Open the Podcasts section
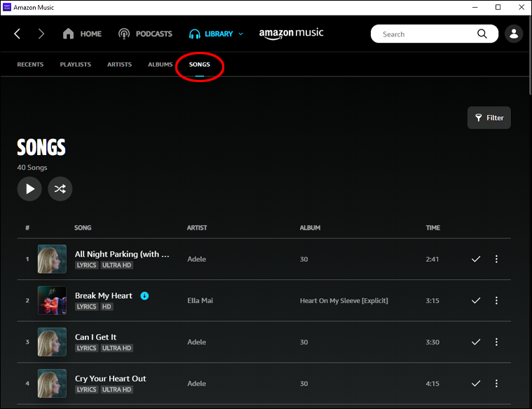Viewport: 532px width, 409px height. click(145, 34)
